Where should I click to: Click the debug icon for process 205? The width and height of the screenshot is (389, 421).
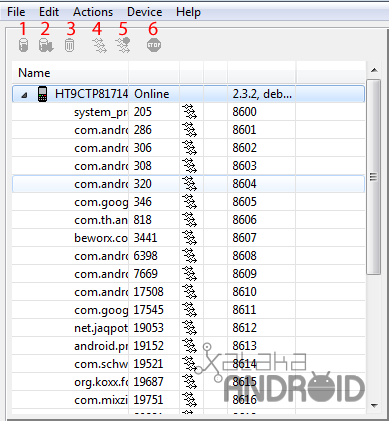coord(189,112)
